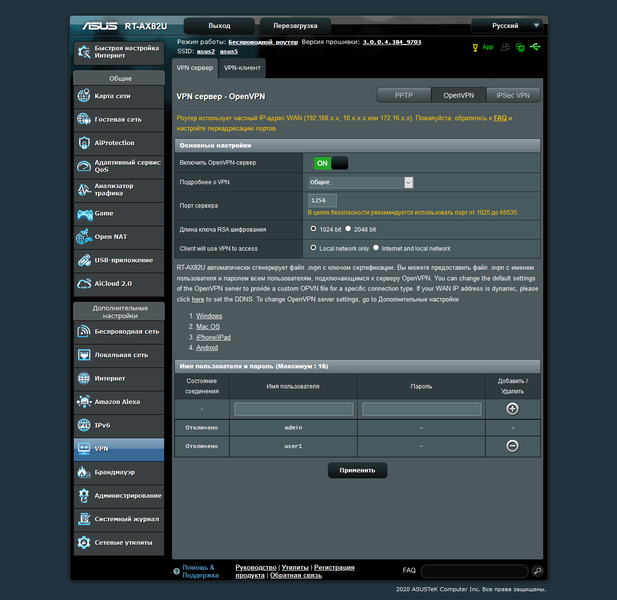The image size is (617, 600).
Task: Click the Применить apply button
Action: 357,471
